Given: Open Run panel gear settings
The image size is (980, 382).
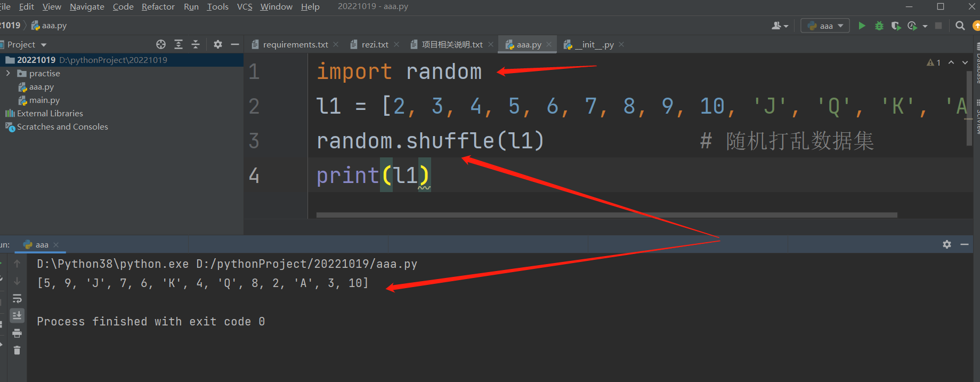Looking at the screenshot, I should click(x=947, y=244).
